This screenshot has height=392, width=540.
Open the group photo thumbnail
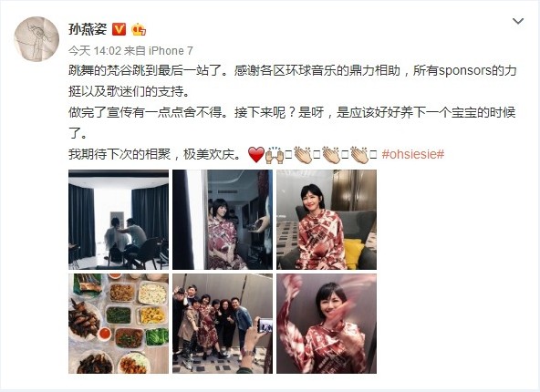(x=223, y=324)
